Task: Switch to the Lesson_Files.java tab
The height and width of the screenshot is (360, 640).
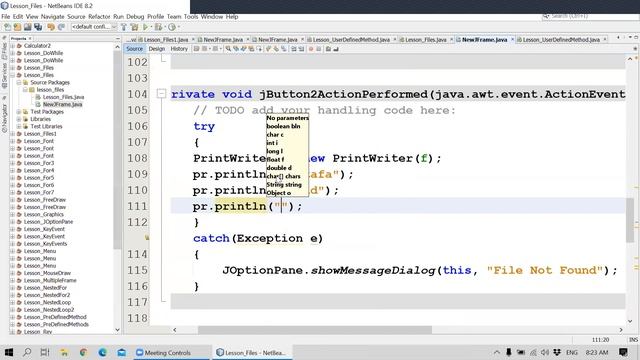Action: pyautogui.click(x=425, y=40)
